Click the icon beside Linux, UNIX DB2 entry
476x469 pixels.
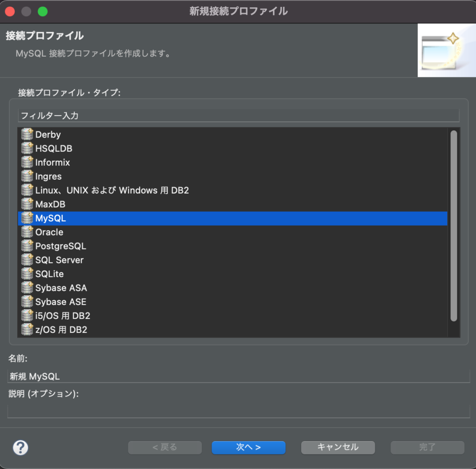[27, 190]
